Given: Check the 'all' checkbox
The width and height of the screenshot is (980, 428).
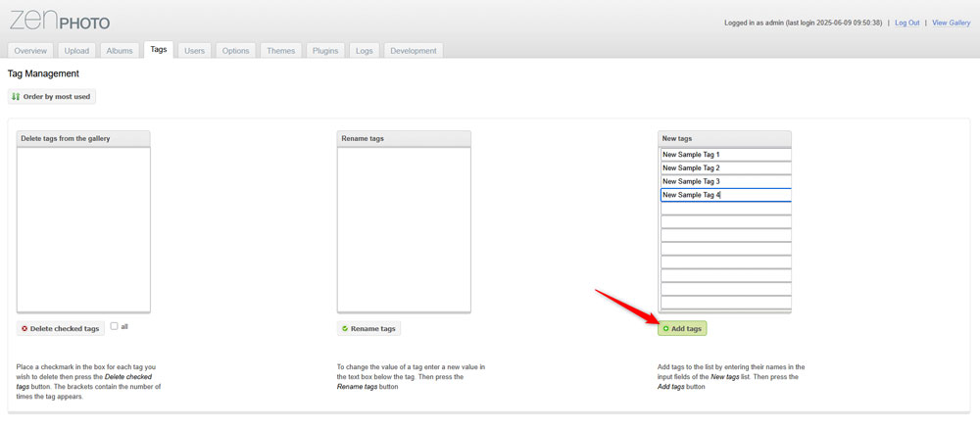Looking at the screenshot, I should (115, 326).
